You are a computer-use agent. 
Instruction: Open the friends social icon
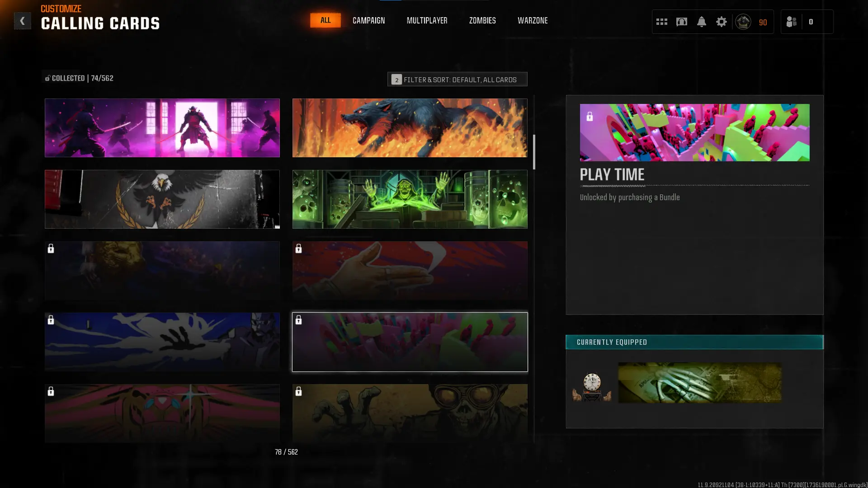(791, 22)
